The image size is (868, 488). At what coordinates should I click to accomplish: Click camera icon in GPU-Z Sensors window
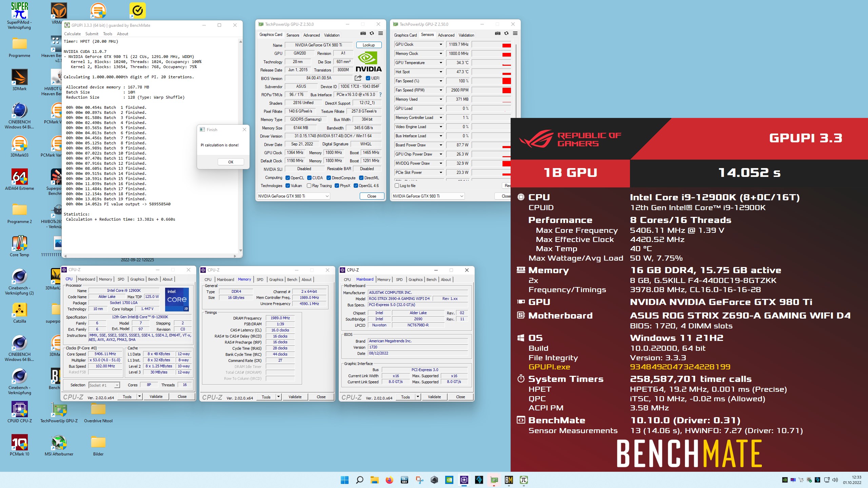point(498,34)
